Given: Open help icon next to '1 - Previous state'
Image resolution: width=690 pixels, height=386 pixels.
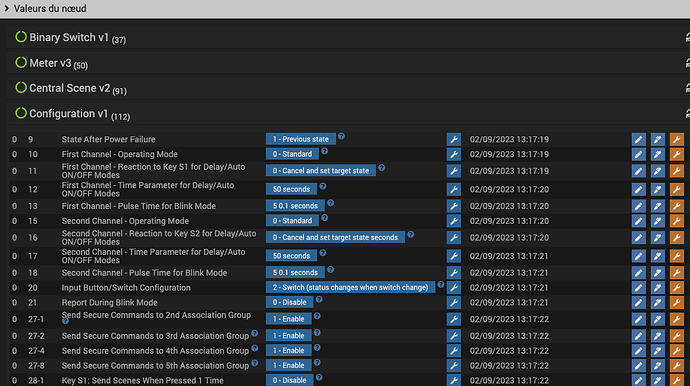Looking at the screenshot, I should [341, 136].
